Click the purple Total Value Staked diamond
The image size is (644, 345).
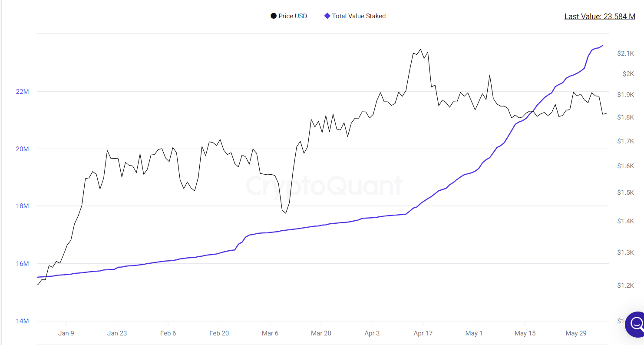[327, 16]
